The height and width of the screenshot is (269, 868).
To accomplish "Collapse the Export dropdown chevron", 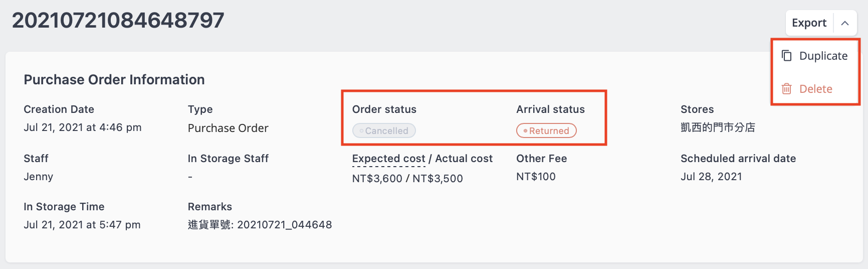I will pos(845,23).
